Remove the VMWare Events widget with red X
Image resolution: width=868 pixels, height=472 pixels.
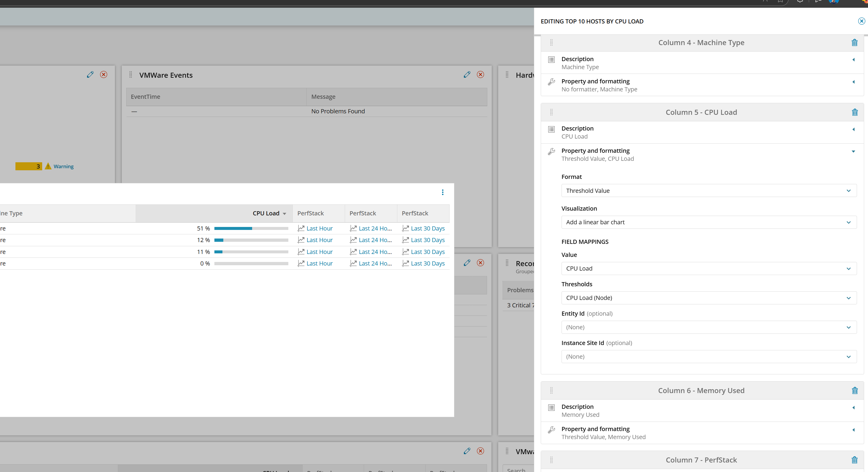tap(480, 75)
